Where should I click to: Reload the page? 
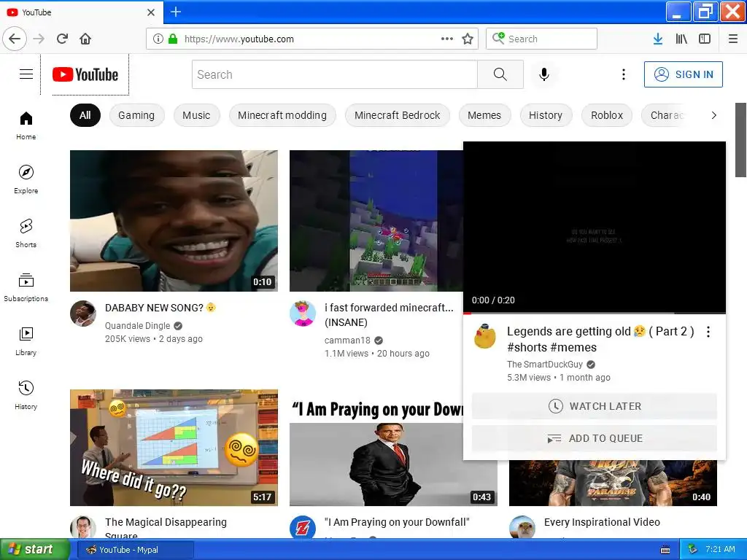pos(62,39)
